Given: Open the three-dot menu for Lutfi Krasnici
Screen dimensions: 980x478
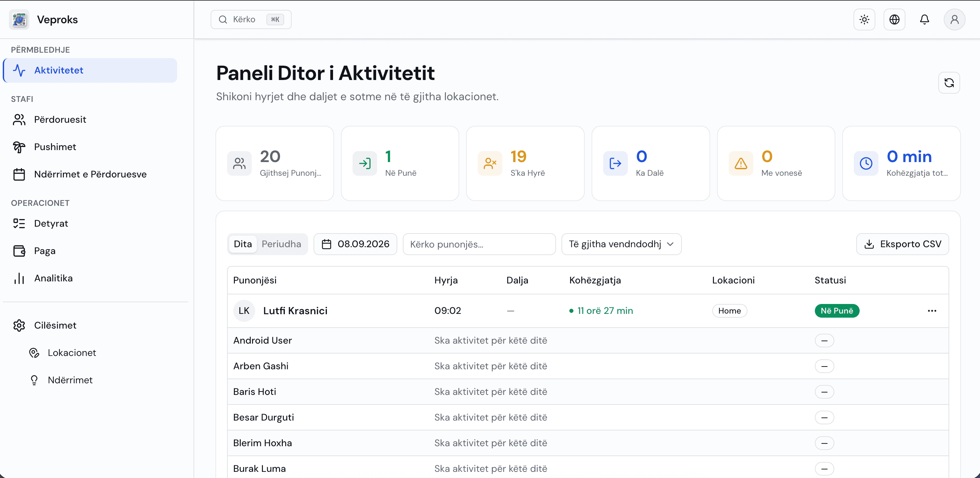Looking at the screenshot, I should coord(932,311).
